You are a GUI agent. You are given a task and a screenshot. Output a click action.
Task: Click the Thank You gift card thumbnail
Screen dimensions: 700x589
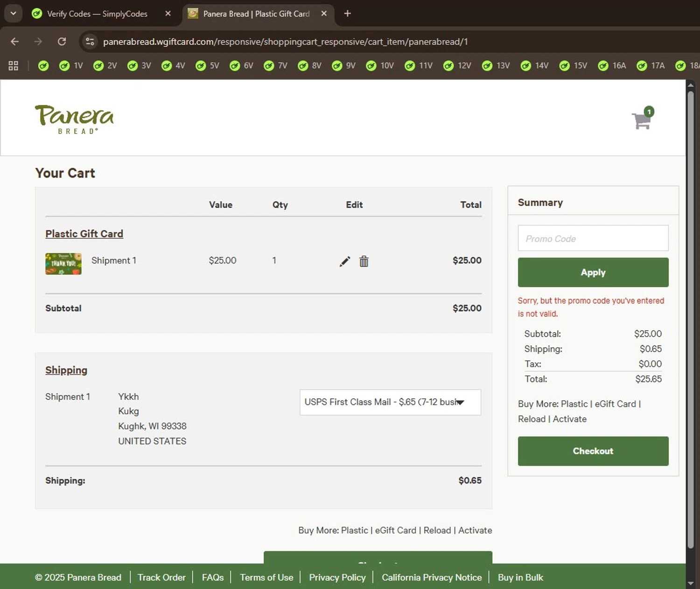click(x=63, y=264)
